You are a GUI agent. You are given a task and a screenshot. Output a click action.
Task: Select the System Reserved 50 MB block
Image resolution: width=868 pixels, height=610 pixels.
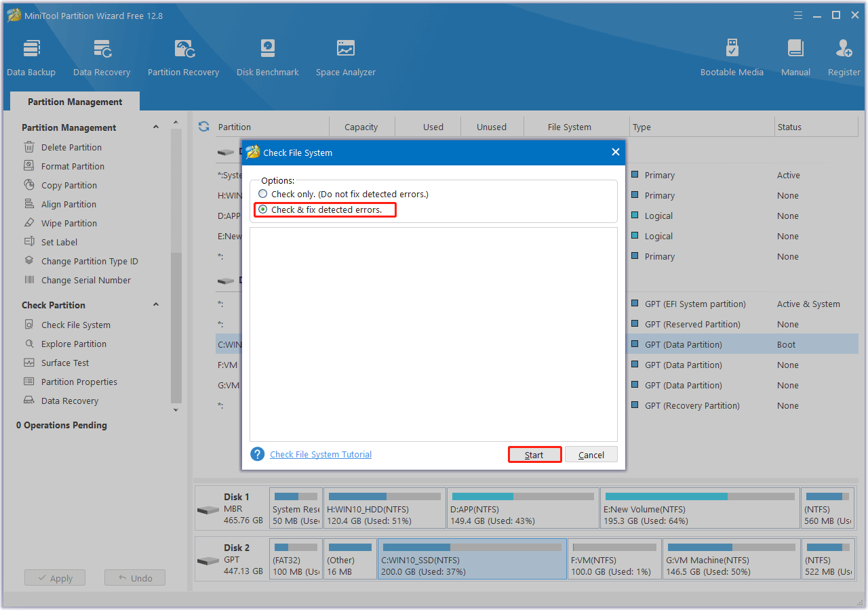[x=296, y=508]
